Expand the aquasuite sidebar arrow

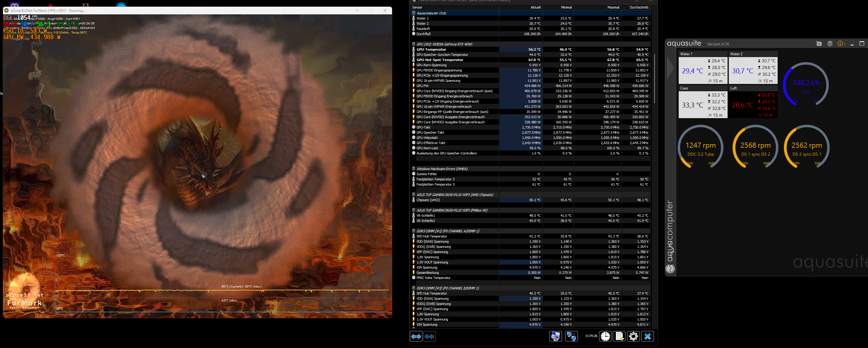670,68
